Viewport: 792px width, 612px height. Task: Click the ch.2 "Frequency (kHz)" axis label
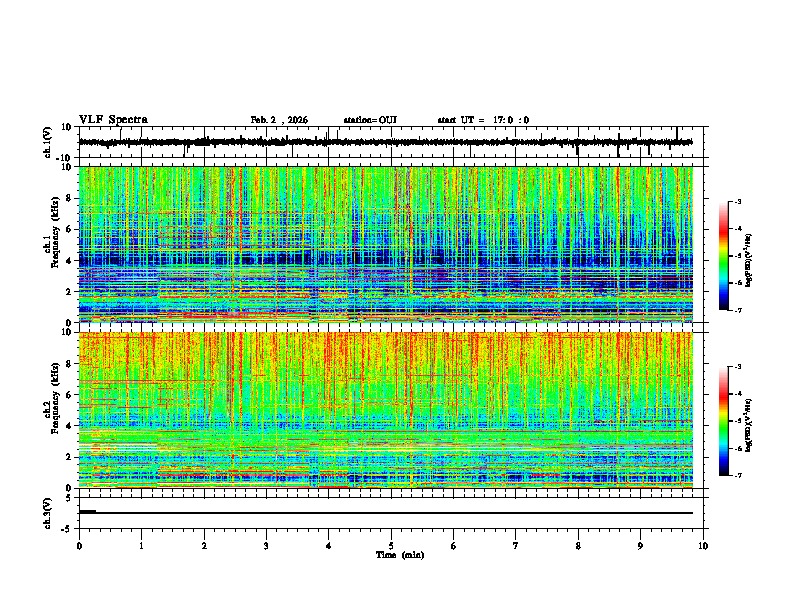[x=55, y=398]
